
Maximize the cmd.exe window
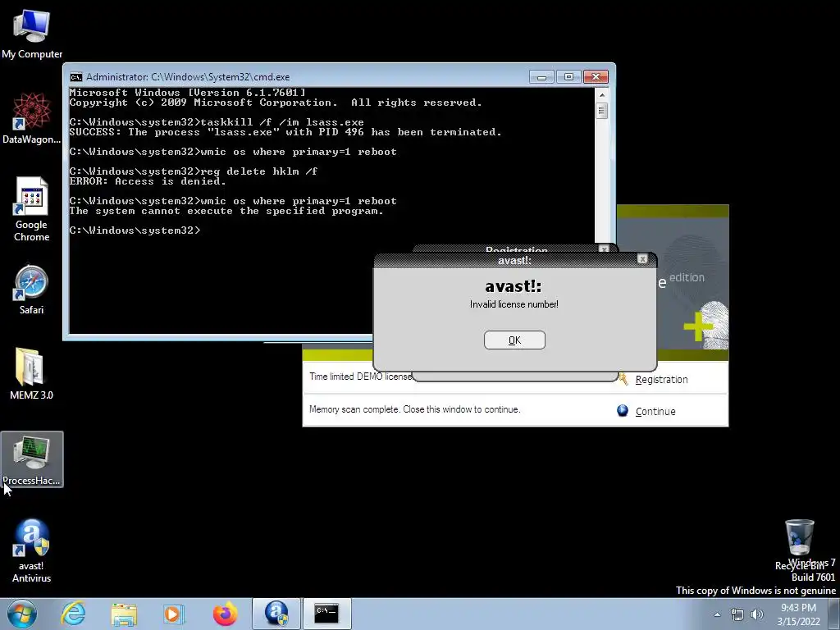pos(568,77)
